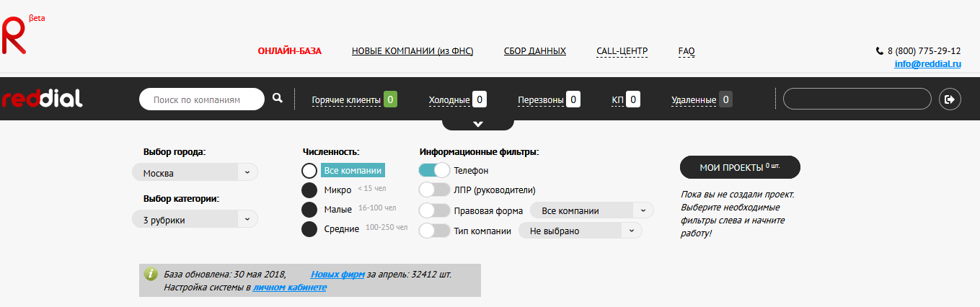Click text База обновлена: 30 мая 2018
980x307 pixels.
click(225, 275)
